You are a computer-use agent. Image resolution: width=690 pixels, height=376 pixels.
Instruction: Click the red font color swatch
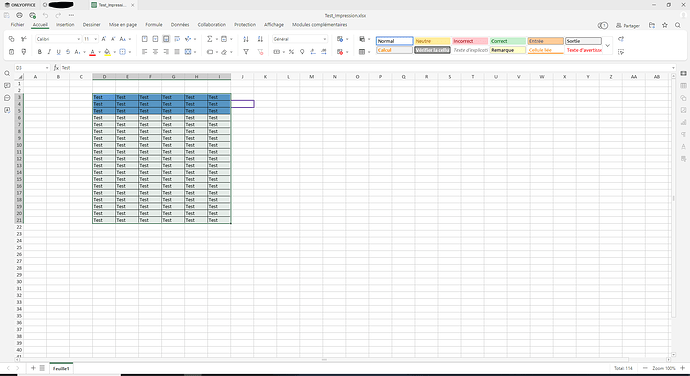(x=92, y=52)
